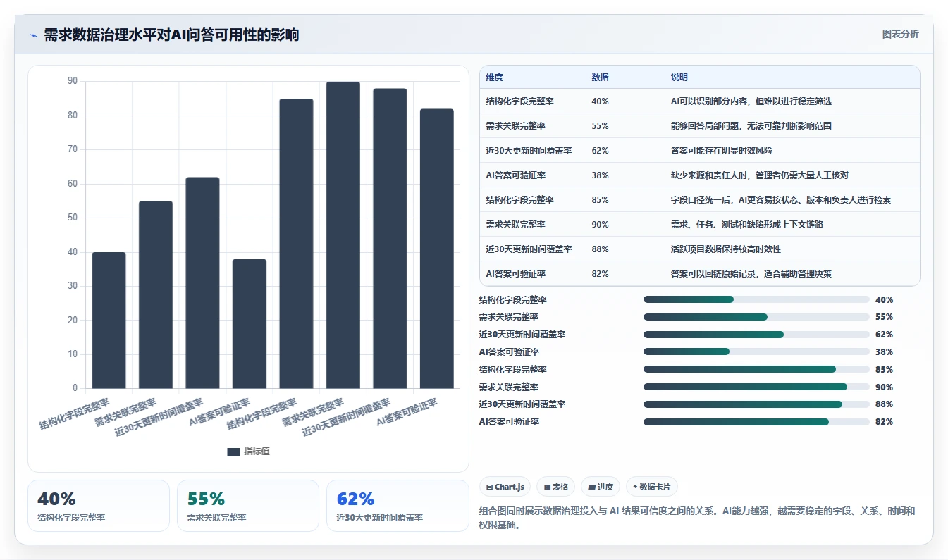Viewport: 948px width, 560px height.
Task: Click the y-axis tick label 50
Action: tap(73, 218)
